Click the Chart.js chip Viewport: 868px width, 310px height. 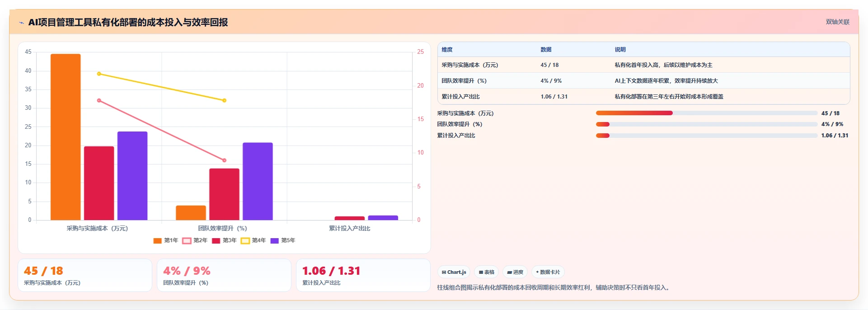coord(454,272)
